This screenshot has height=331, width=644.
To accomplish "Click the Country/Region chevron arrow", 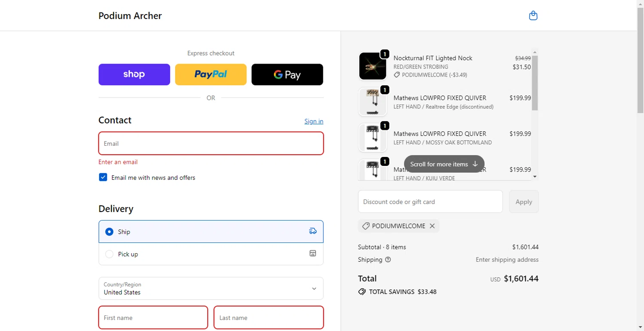I will click(x=314, y=288).
